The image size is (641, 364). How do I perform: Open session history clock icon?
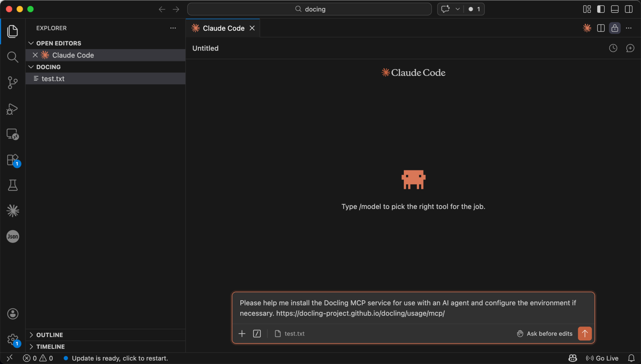point(613,48)
